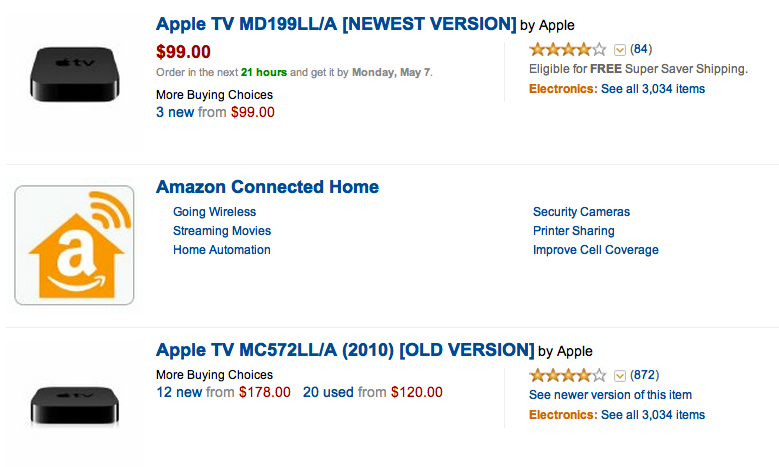Viewport: 779px width, 467px height.
Task: Open Apple TV MC572LL/A (2010) [OLD VERSION] title
Action: pos(345,350)
